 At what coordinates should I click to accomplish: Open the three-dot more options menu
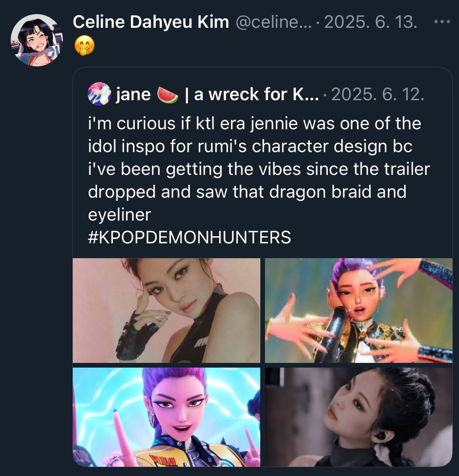(442, 22)
